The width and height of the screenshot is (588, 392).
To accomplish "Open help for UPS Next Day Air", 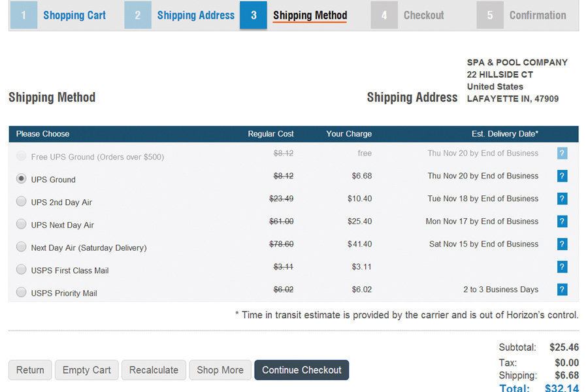I will pos(562,221).
